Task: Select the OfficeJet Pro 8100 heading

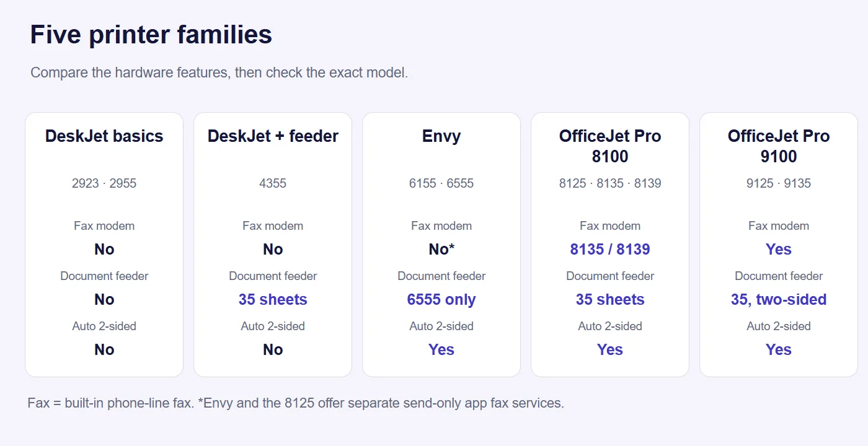Action: click(x=610, y=146)
